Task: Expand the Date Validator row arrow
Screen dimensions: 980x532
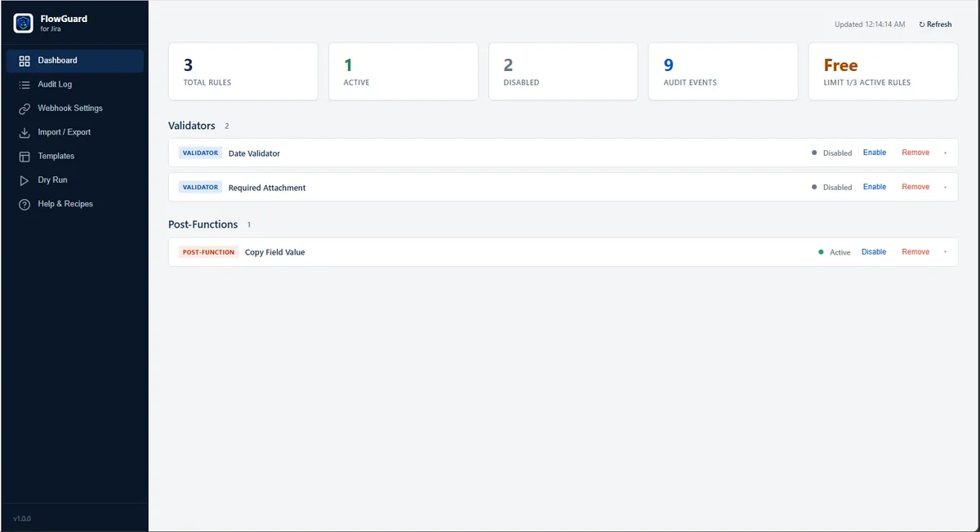Action: tap(945, 153)
